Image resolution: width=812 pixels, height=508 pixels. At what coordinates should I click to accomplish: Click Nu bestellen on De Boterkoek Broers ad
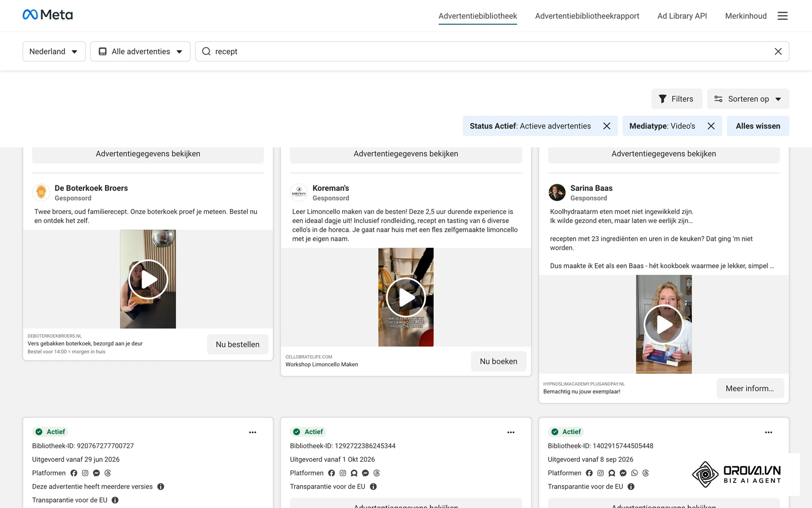pos(238,344)
